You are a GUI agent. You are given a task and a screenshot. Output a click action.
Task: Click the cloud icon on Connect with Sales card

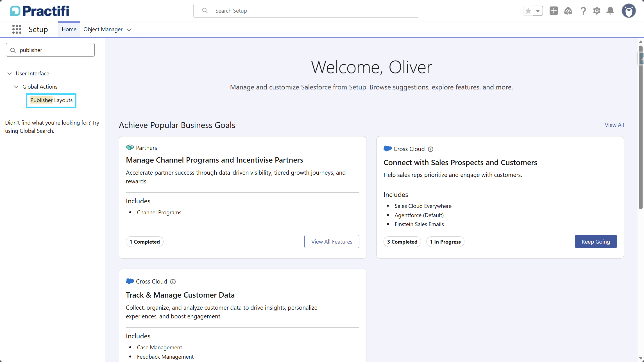(x=388, y=149)
